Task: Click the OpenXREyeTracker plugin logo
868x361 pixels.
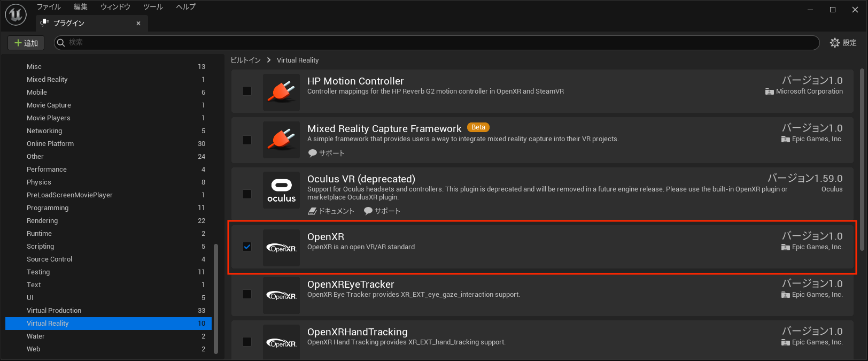Action: [282, 295]
